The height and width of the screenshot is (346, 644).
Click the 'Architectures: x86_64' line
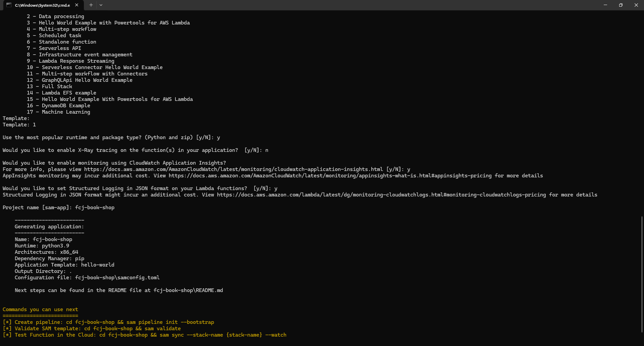point(46,252)
